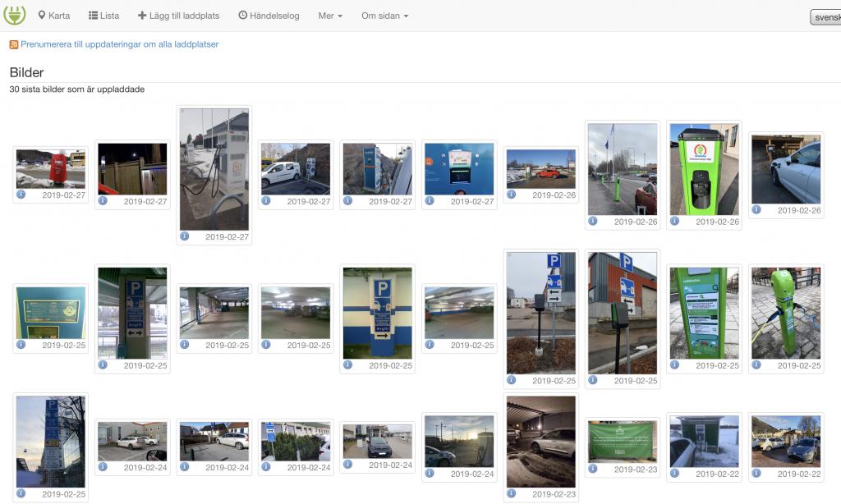Screen dimensions: 841x504
Task: Click info icon below green charger close-up photo
Action: 674,221
